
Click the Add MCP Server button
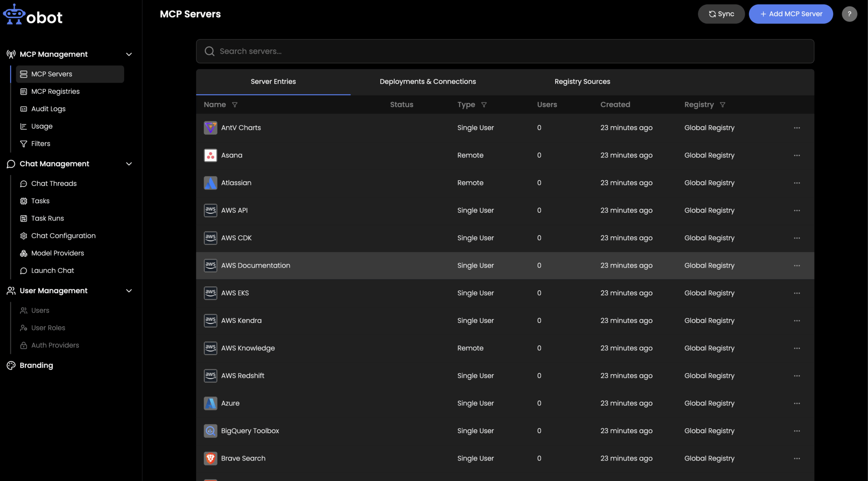(x=790, y=14)
